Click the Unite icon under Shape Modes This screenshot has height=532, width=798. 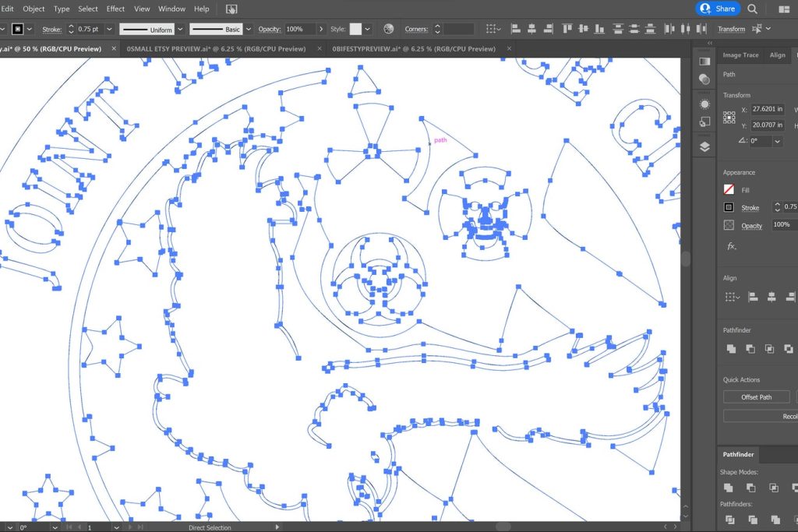(x=728, y=488)
